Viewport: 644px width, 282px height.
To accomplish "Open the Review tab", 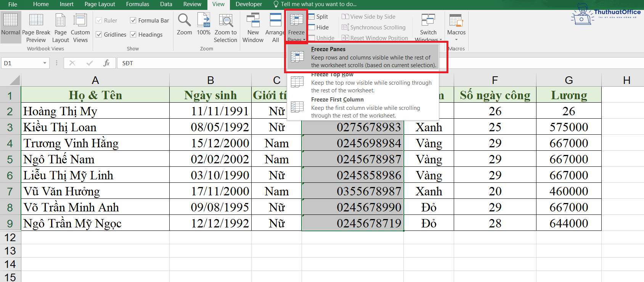I will click(192, 4).
